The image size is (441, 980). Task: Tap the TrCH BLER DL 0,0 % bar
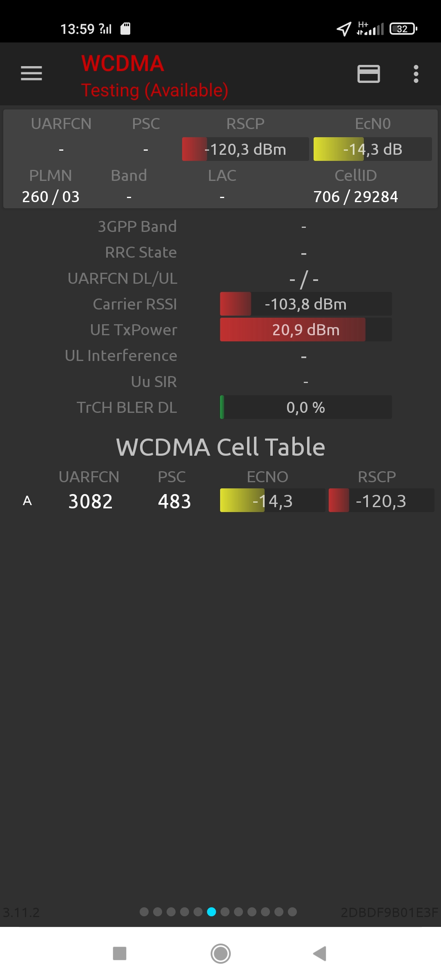click(306, 408)
